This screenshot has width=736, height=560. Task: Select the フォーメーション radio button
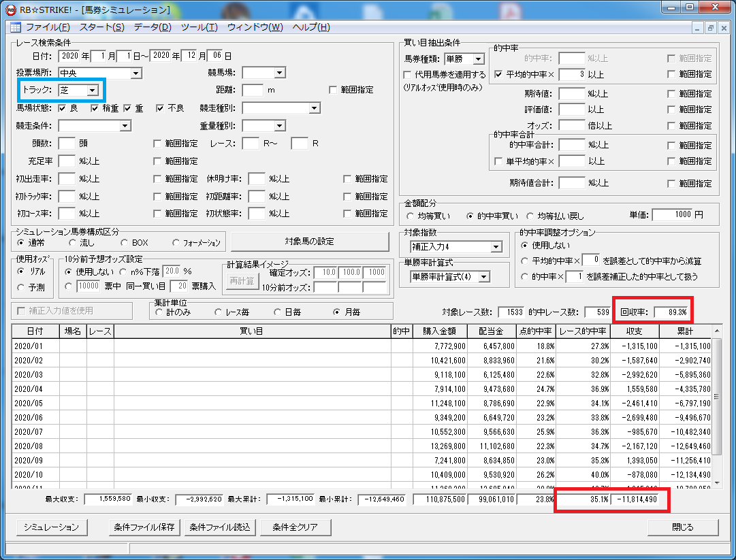176,242
